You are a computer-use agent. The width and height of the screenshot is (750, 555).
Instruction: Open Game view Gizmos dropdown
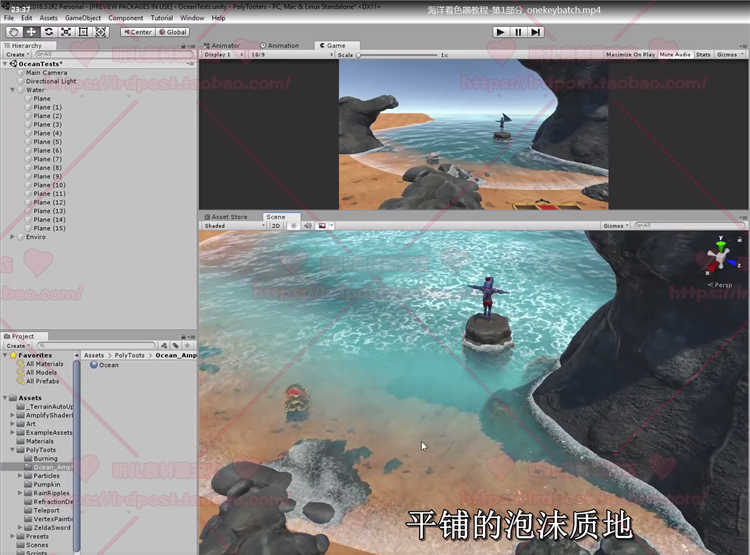pyautogui.click(x=730, y=55)
